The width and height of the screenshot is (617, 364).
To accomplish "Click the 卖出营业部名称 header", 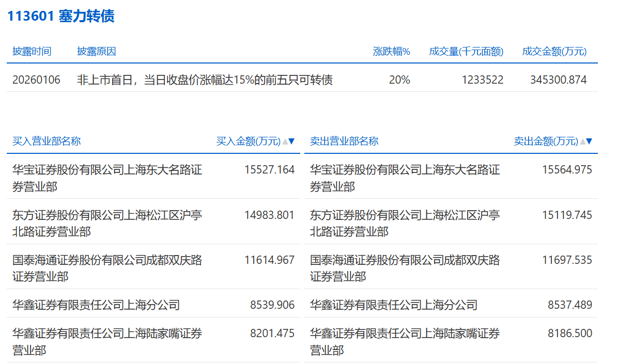I will 344,141.
